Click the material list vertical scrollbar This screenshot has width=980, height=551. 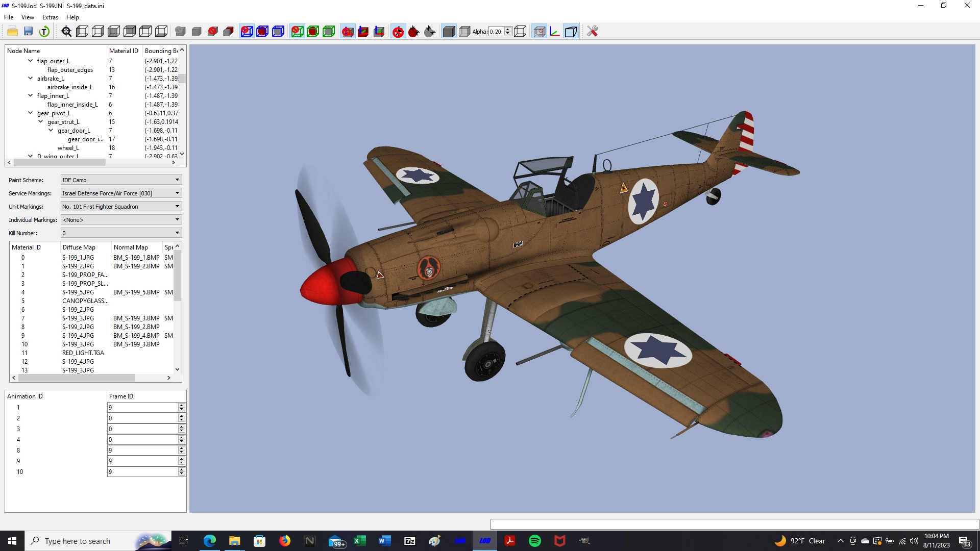pos(178,308)
